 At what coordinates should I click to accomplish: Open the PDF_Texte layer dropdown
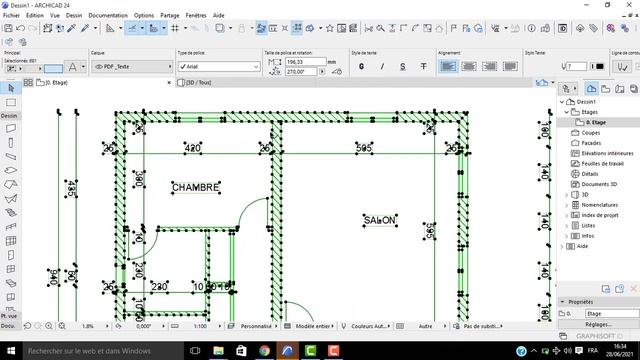click(132, 66)
